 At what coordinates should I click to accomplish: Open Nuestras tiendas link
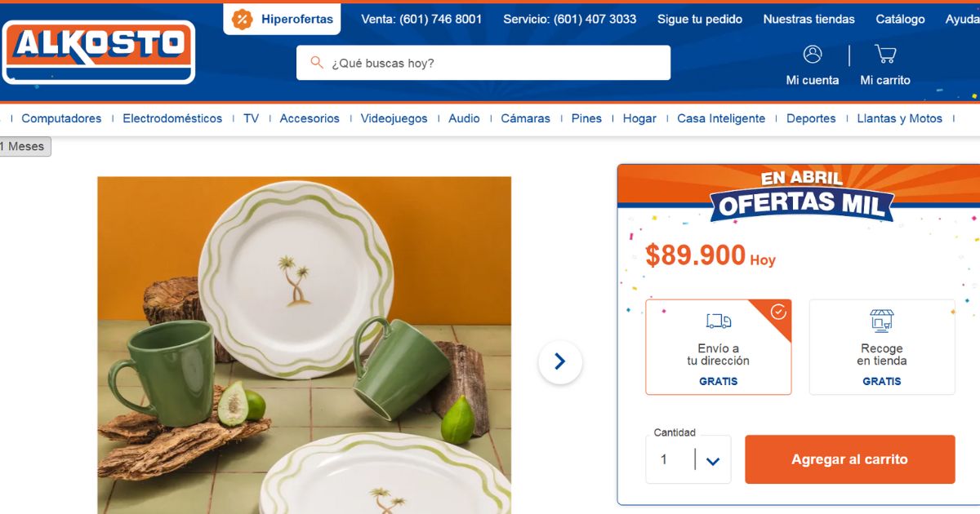click(809, 19)
